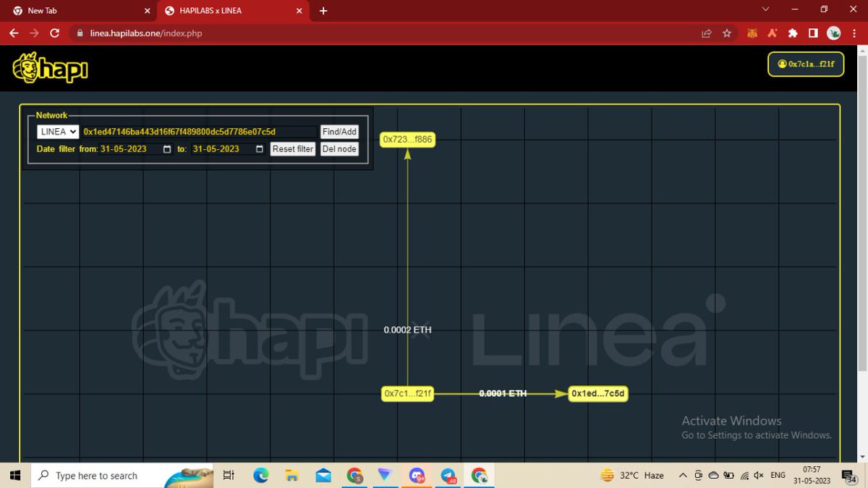Select the 0x1ed...7c5d node

coord(598,394)
